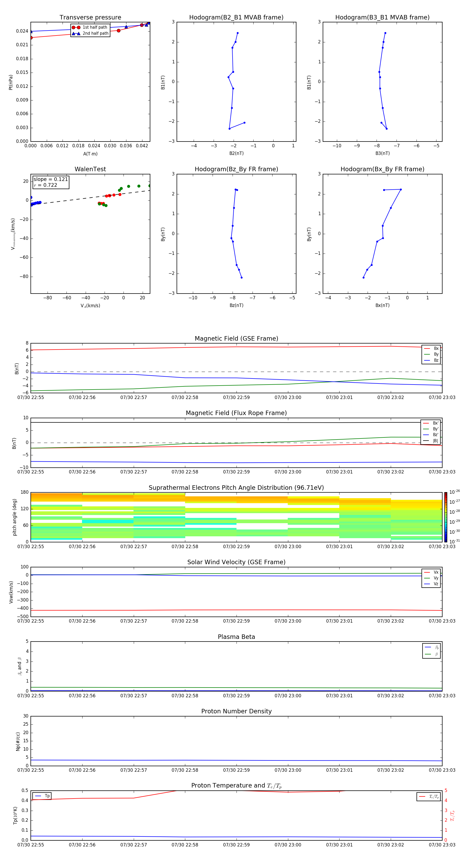Click the "10^-31" colorbar tick label
Viewport: 473px width, 868px height.
point(455,542)
